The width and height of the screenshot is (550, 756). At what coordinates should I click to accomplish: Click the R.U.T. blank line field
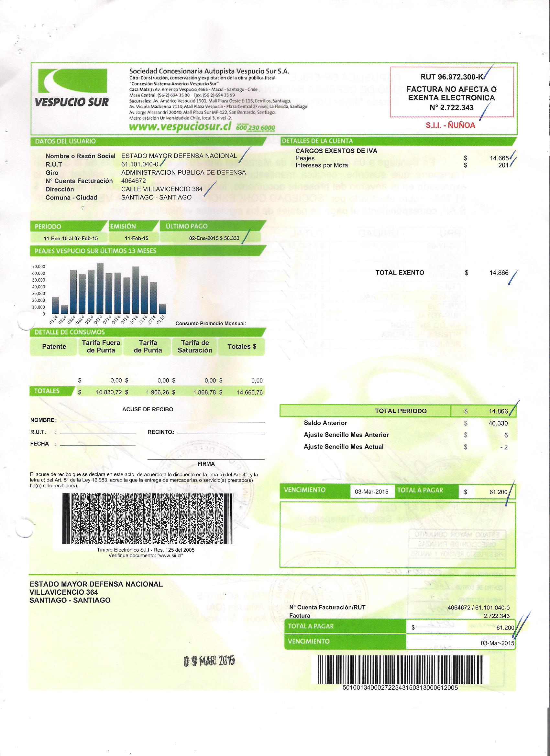pyautogui.click(x=98, y=432)
